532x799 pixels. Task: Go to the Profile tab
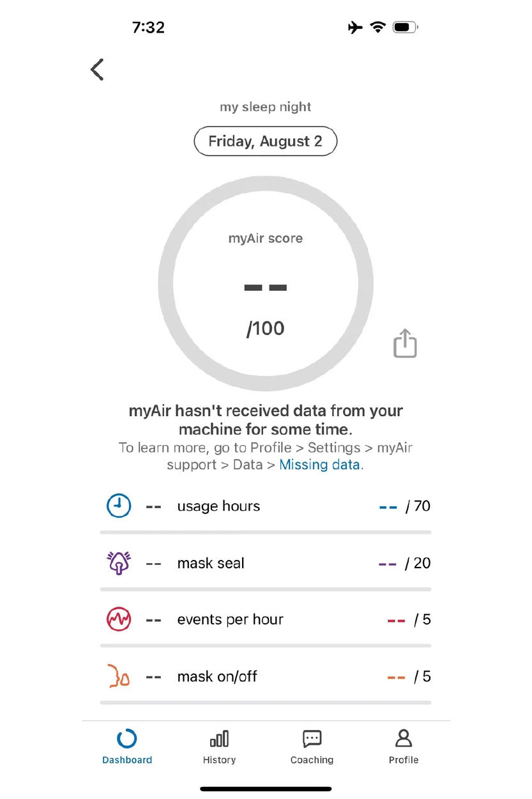[x=404, y=747]
